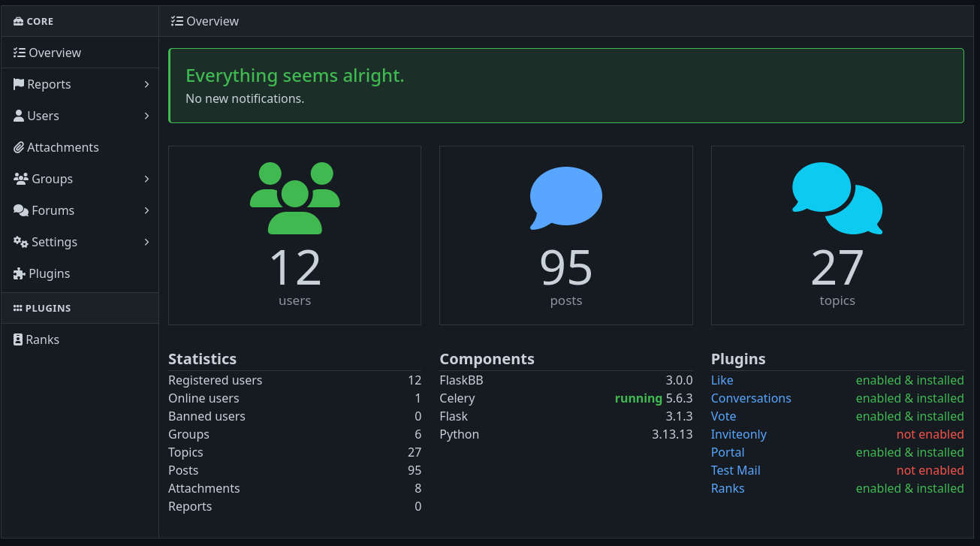The height and width of the screenshot is (546, 980).
Task: Click the Flask version 3.1.3 value
Action: pyautogui.click(x=679, y=416)
